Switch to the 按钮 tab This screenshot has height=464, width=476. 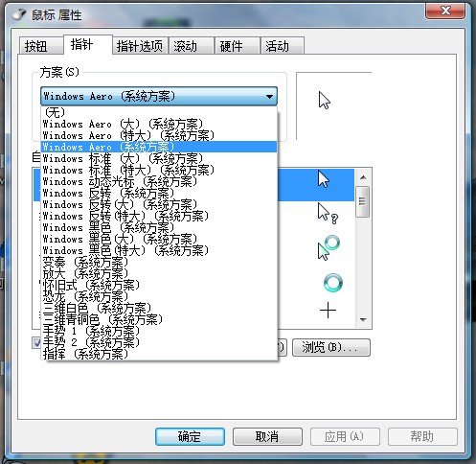pos(40,46)
